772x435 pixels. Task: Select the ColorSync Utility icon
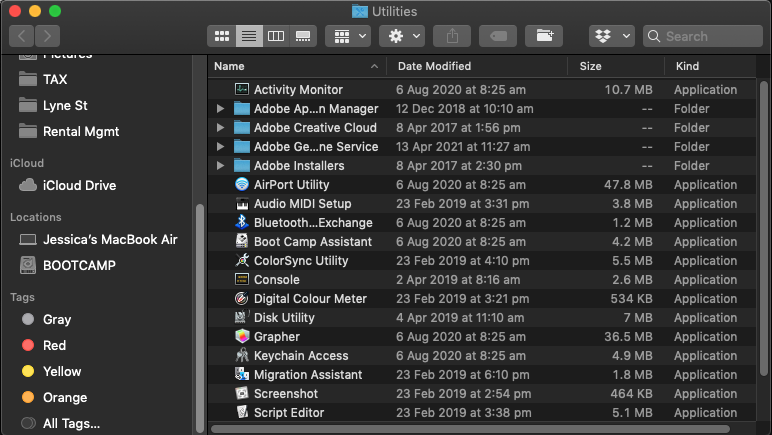[x=242, y=260]
